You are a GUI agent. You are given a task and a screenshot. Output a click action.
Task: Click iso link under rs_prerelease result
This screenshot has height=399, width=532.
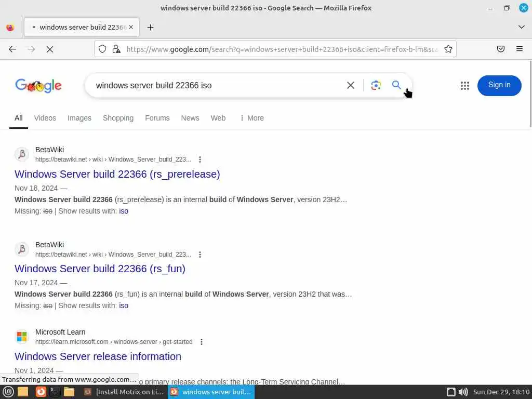124,211
